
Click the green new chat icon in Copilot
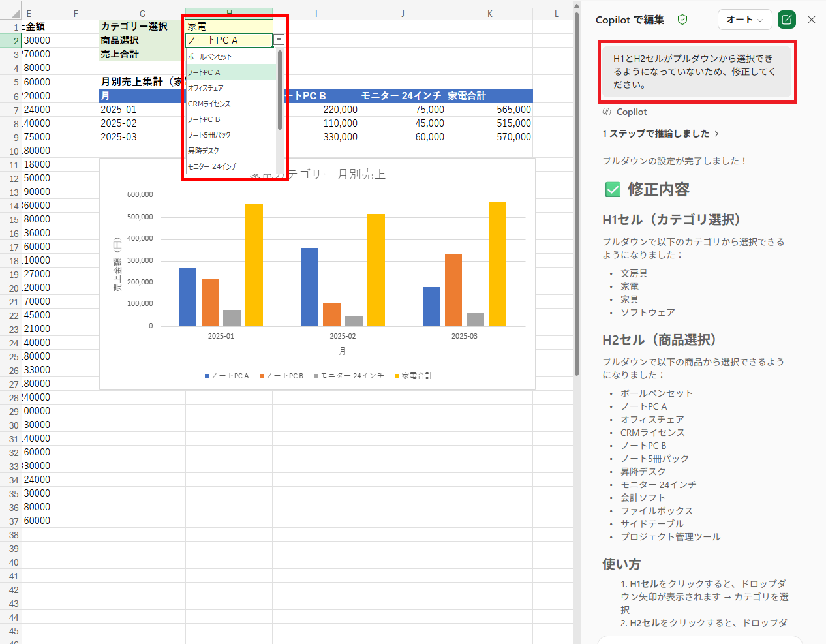pos(787,20)
